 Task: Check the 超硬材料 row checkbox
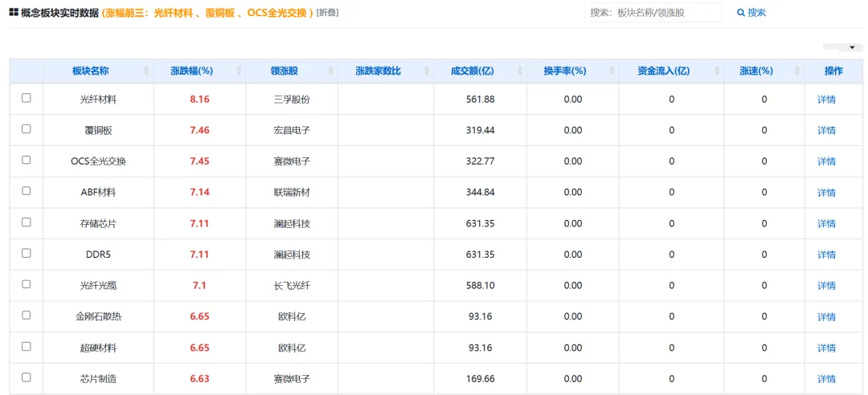(x=26, y=346)
